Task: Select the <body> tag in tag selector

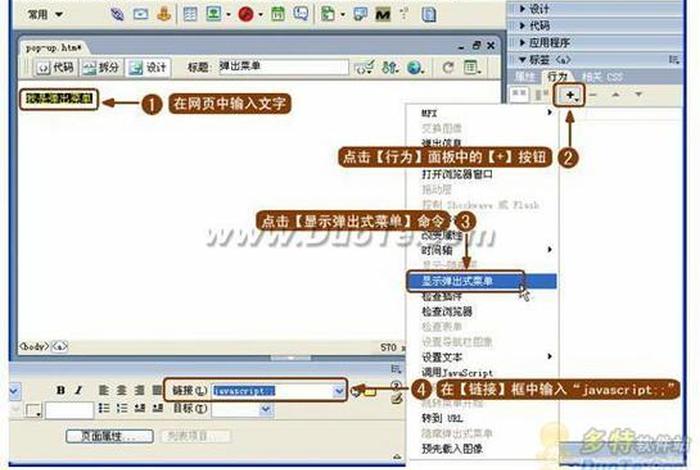Action: tap(33, 346)
